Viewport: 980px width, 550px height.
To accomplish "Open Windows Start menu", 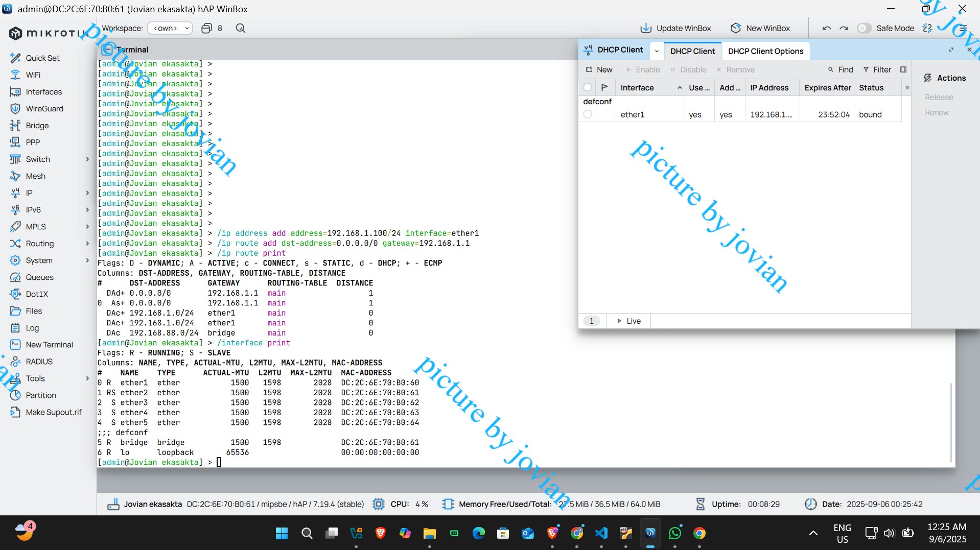I will coord(282,533).
